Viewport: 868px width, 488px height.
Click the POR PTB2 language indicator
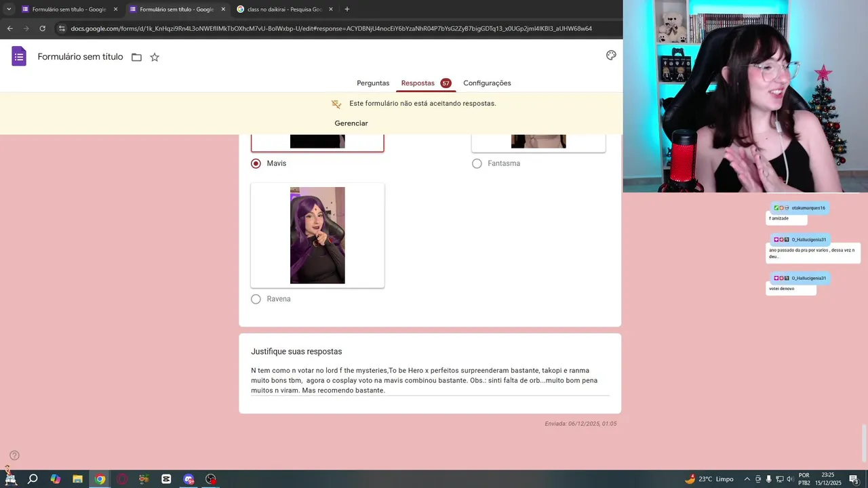click(804, 479)
